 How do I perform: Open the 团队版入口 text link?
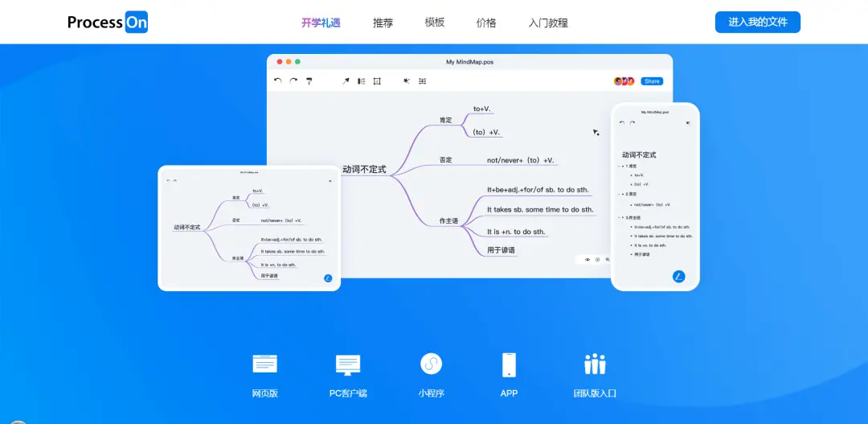click(595, 393)
